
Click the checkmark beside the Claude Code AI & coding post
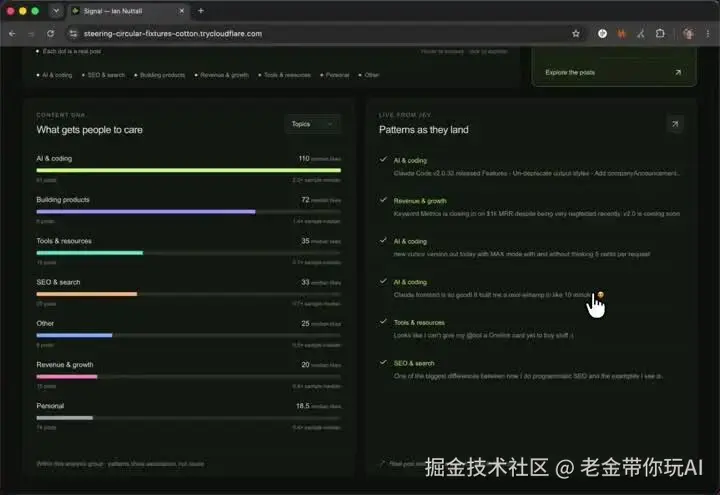pos(383,159)
